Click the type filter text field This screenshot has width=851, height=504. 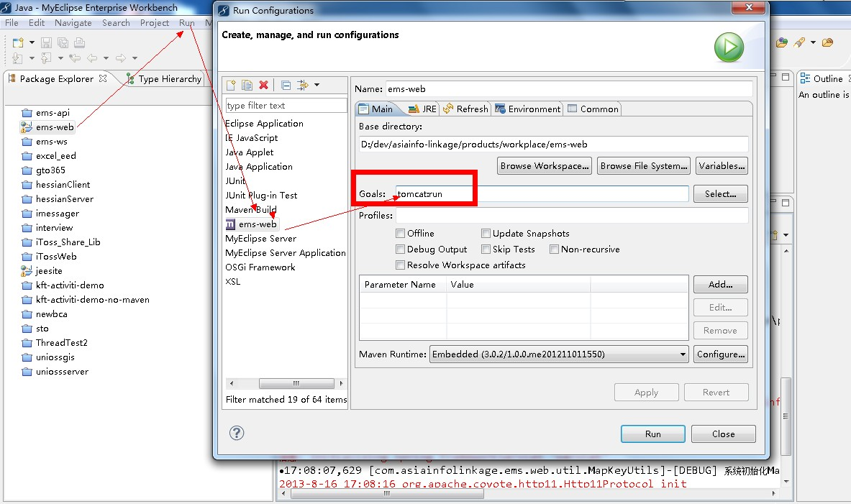286,105
